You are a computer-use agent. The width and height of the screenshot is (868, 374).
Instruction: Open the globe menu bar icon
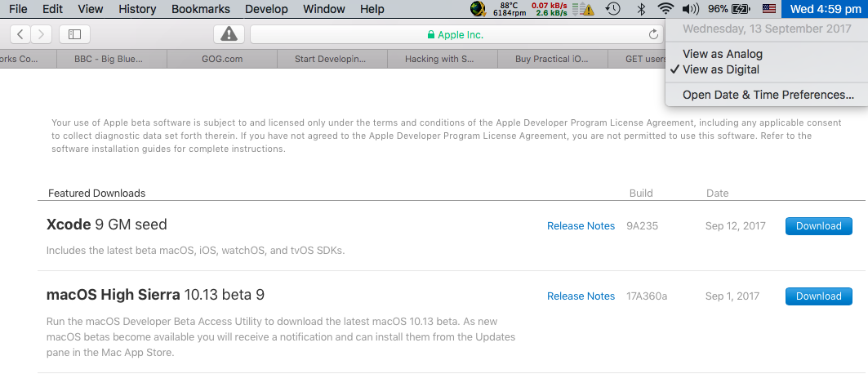[478, 9]
